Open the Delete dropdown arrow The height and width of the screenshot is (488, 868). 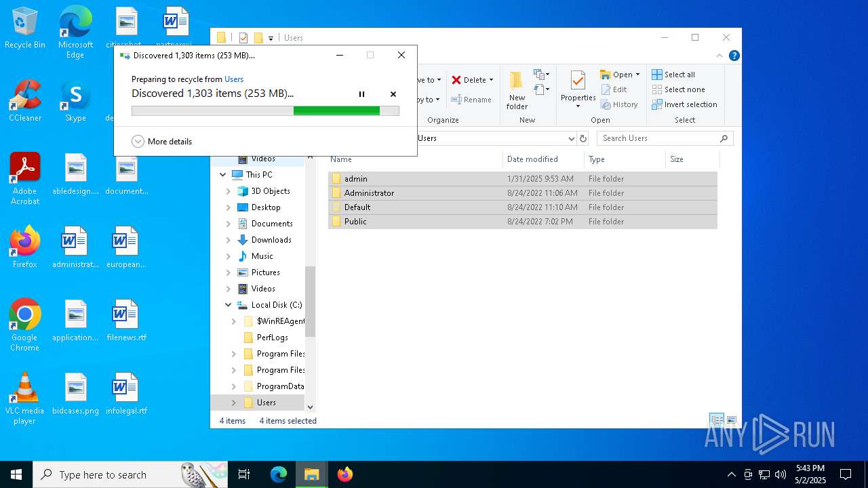click(x=491, y=80)
